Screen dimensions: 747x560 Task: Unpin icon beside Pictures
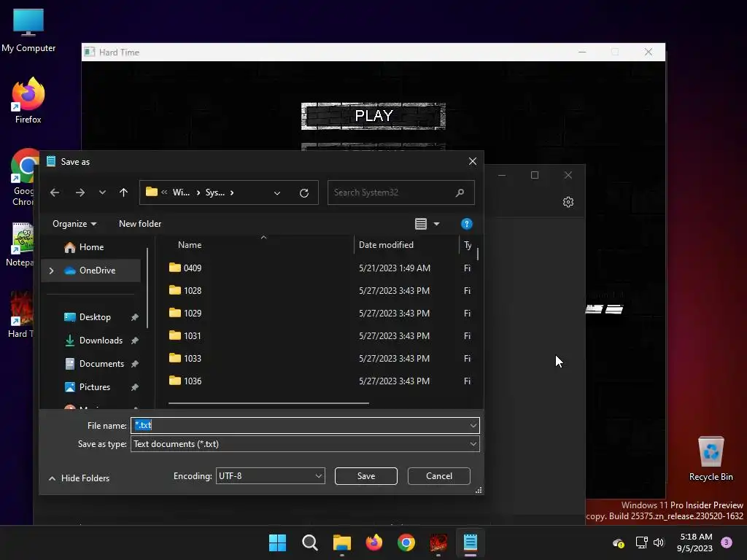[x=135, y=387]
